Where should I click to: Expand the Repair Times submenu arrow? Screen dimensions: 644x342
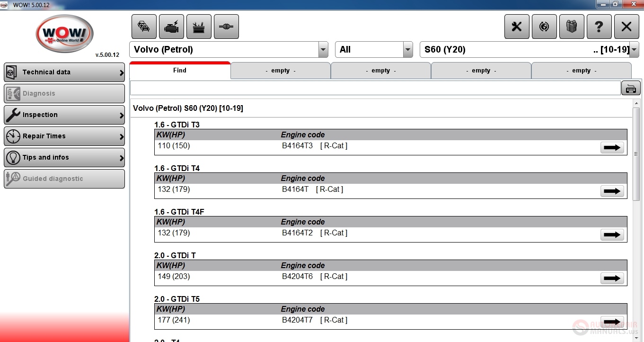pos(122,136)
